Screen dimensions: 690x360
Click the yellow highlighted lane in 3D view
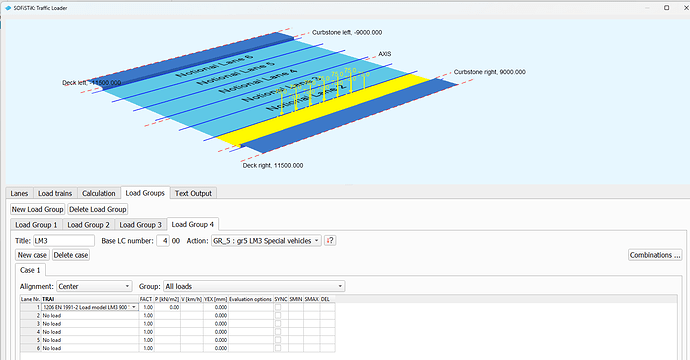(x=323, y=110)
